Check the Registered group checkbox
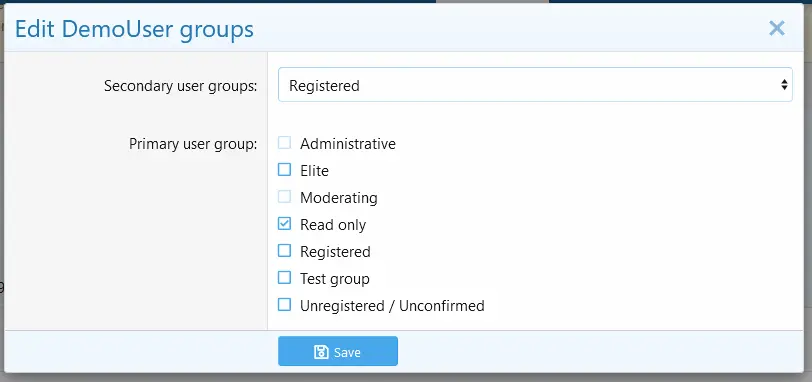The image size is (812, 382). point(284,251)
